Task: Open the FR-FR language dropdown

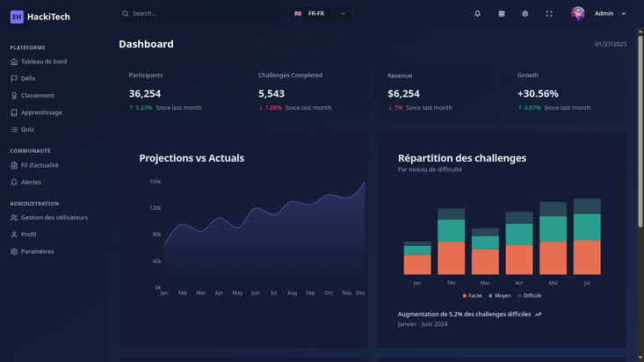Action: (x=320, y=14)
